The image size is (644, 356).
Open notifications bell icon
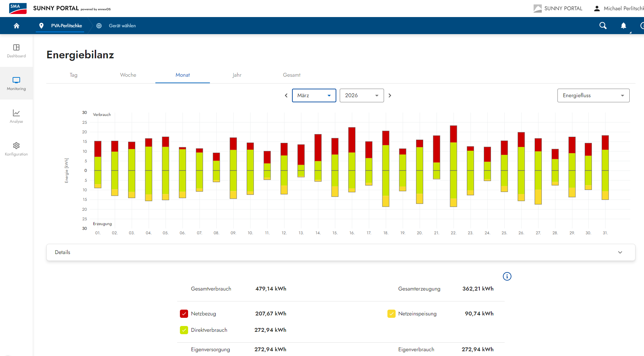point(623,26)
